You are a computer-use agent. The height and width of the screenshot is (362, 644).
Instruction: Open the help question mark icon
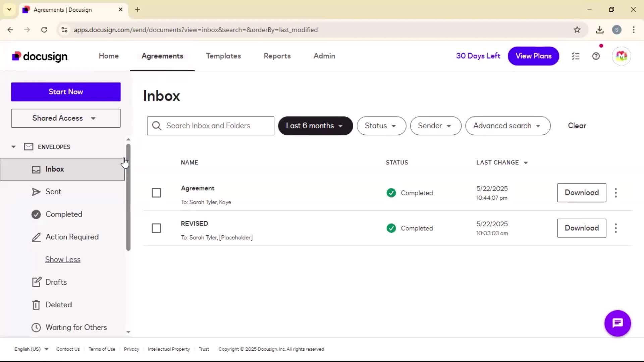tap(596, 56)
